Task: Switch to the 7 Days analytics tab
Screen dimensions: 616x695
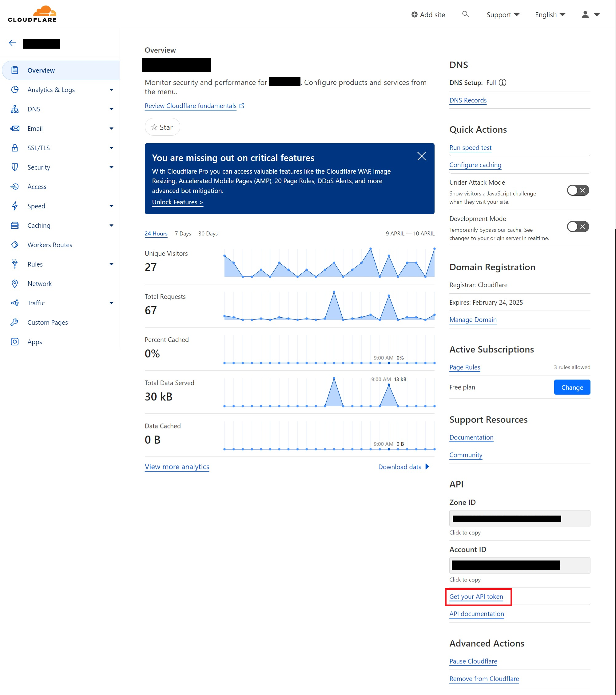Action: pos(183,234)
